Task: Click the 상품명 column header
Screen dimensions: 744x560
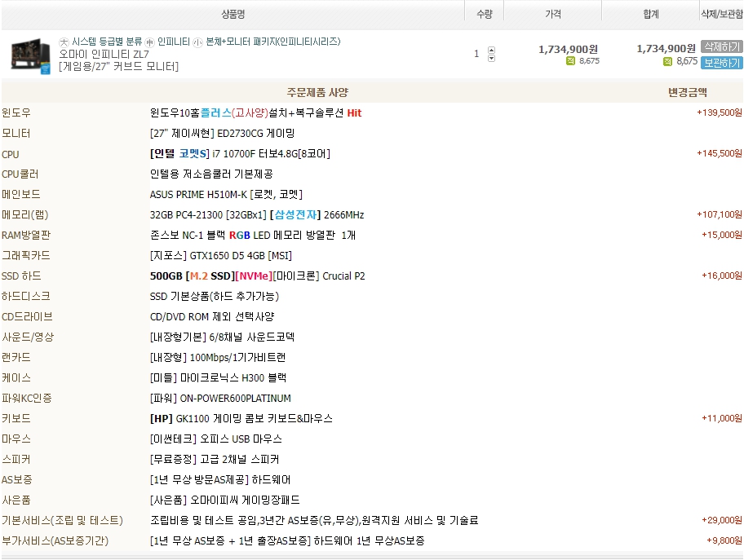Action: 233,14
